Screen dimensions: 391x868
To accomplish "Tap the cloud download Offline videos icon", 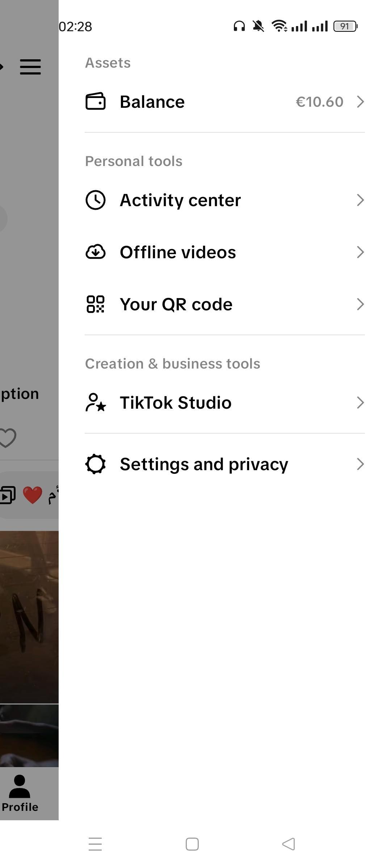I will tap(95, 252).
